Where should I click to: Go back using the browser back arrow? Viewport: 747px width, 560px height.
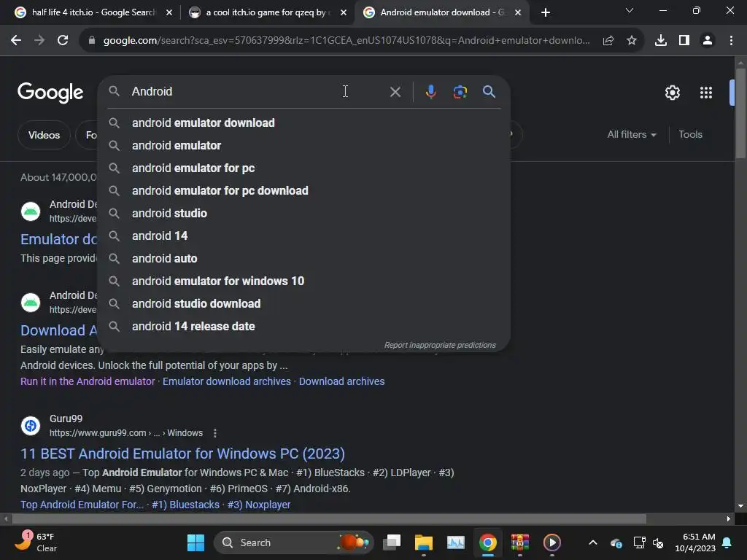pos(16,41)
